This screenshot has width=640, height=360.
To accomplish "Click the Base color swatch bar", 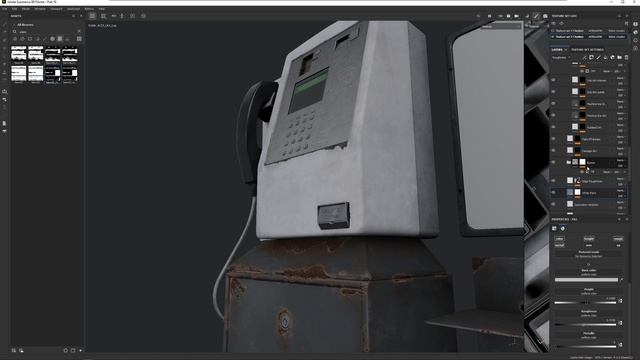I will [x=587, y=280].
